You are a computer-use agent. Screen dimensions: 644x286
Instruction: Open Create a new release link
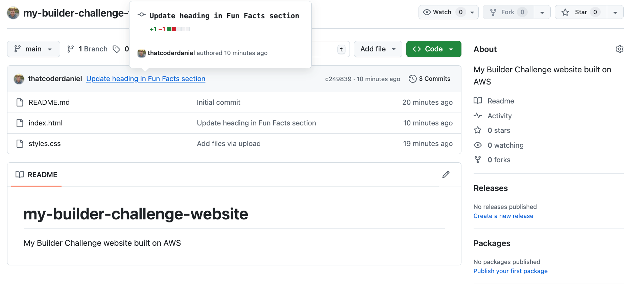tap(503, 216)
